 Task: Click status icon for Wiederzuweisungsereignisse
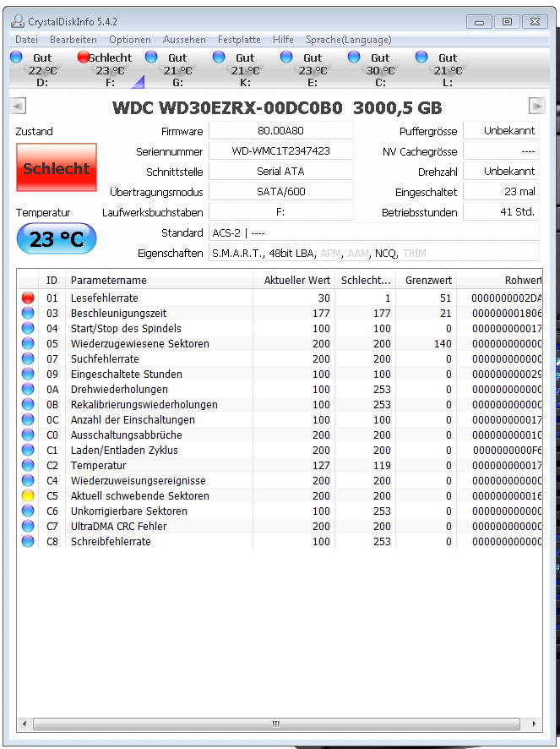[x=28, y=480]
